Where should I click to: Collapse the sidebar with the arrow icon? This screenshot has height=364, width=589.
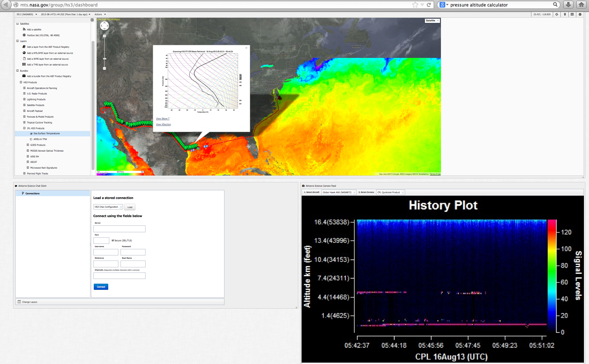[x=92, y=20]
